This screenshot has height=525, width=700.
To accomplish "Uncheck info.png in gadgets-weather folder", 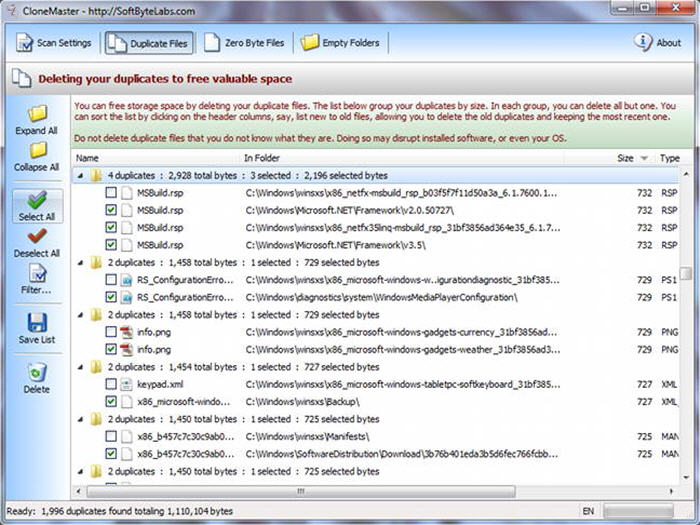I will click(111, 350).
